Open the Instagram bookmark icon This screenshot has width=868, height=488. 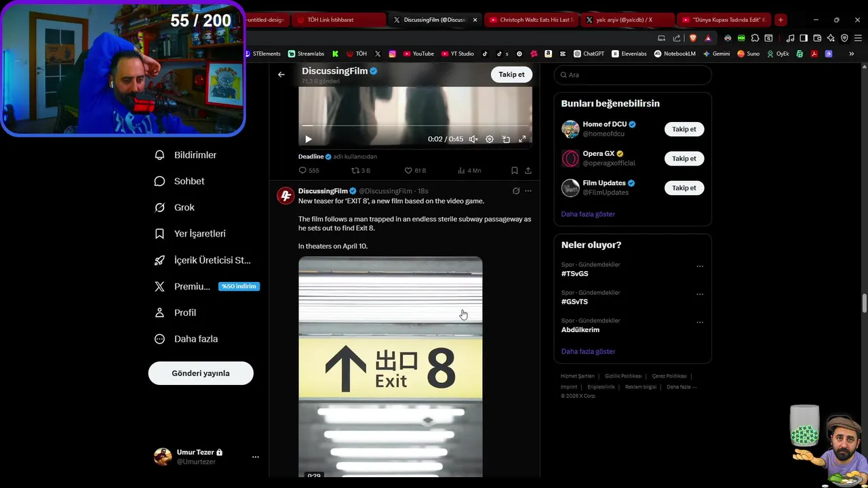392,54
